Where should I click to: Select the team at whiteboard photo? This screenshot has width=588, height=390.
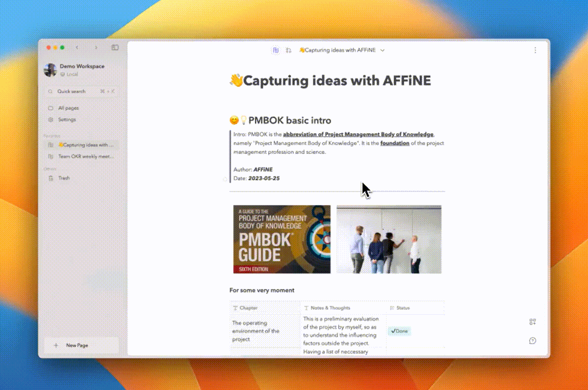pyautogui.click(x=389, y=239)
